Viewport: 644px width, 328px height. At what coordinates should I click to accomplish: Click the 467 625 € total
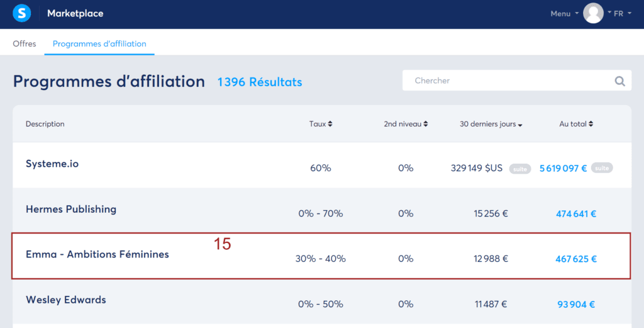pyautogui.click(x=576, y=259)
